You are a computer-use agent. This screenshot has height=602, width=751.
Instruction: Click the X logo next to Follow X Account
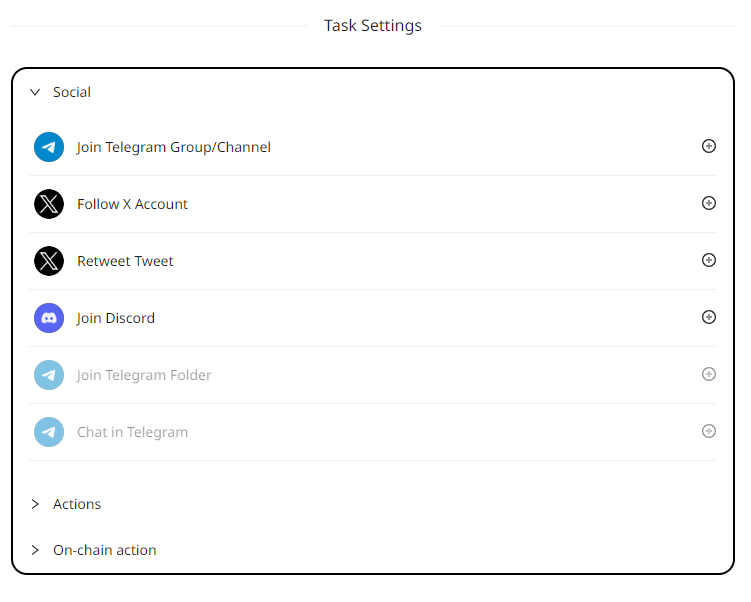[49, 204]
